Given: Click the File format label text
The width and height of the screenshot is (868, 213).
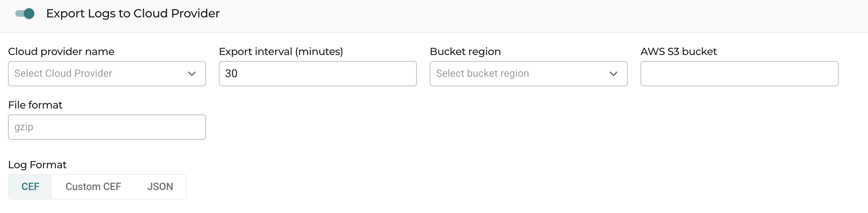Looking at the screenshot, I should click(x=35, y=105).
